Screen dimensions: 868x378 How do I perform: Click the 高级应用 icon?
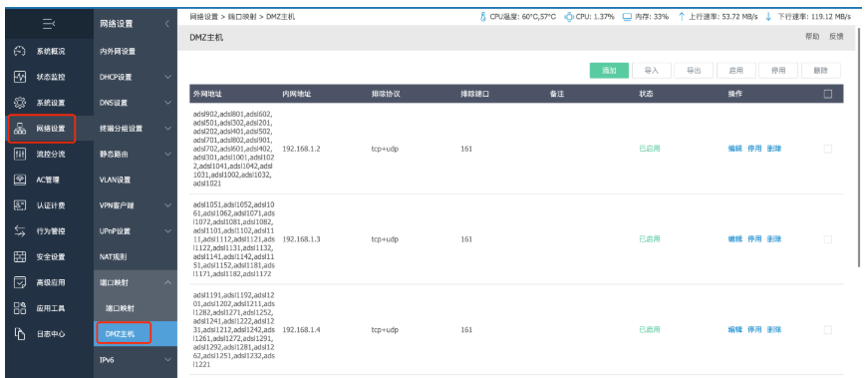(x=20, y=282)
